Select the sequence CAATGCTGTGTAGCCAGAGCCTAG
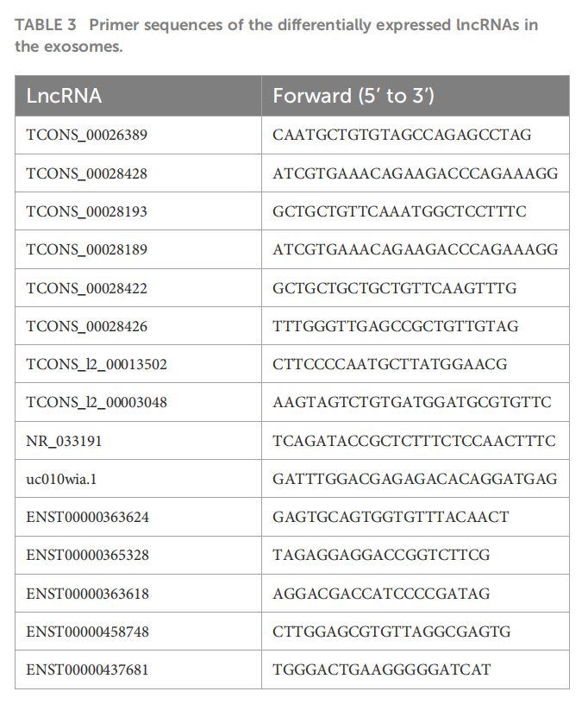Image resolution: width=588 pixels, height=704 pixels. (402, 135)
